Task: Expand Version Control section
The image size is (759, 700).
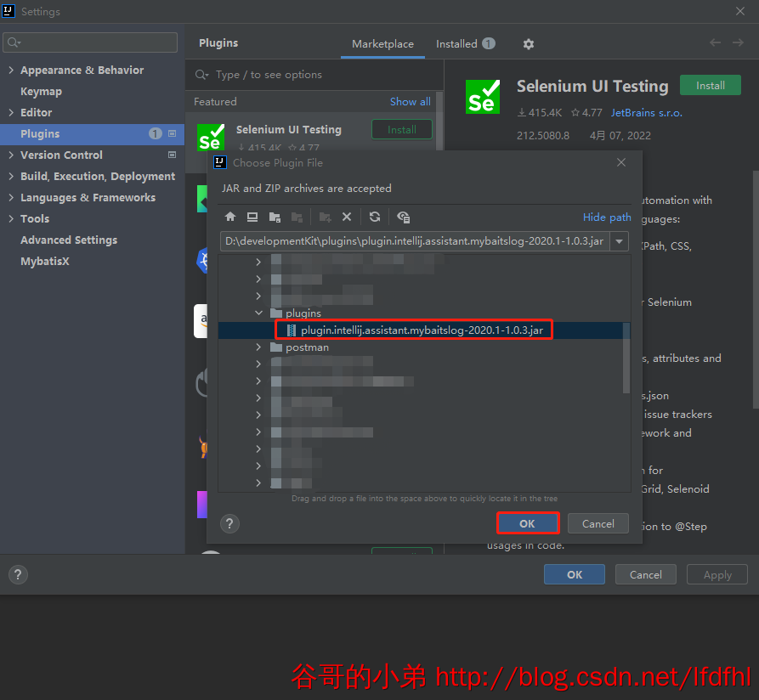Action: coord(11,155)
